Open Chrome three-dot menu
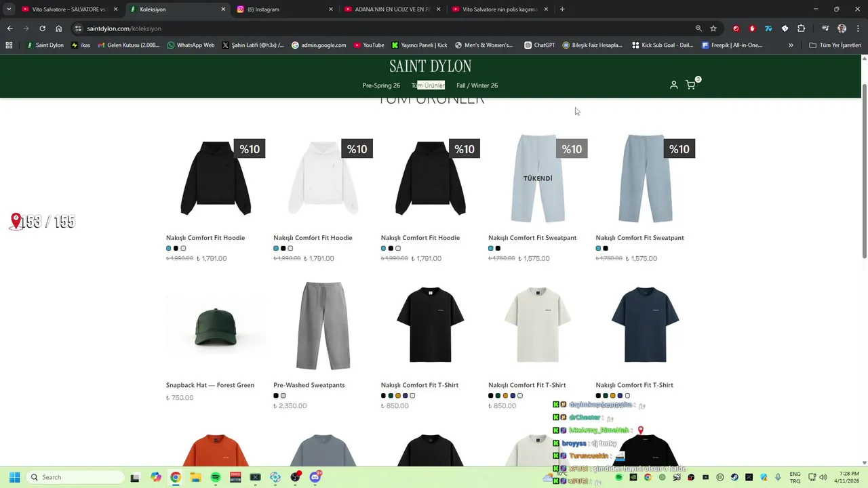Image resolution: width=868 pixels, height=488 pixels. [857, 28]
